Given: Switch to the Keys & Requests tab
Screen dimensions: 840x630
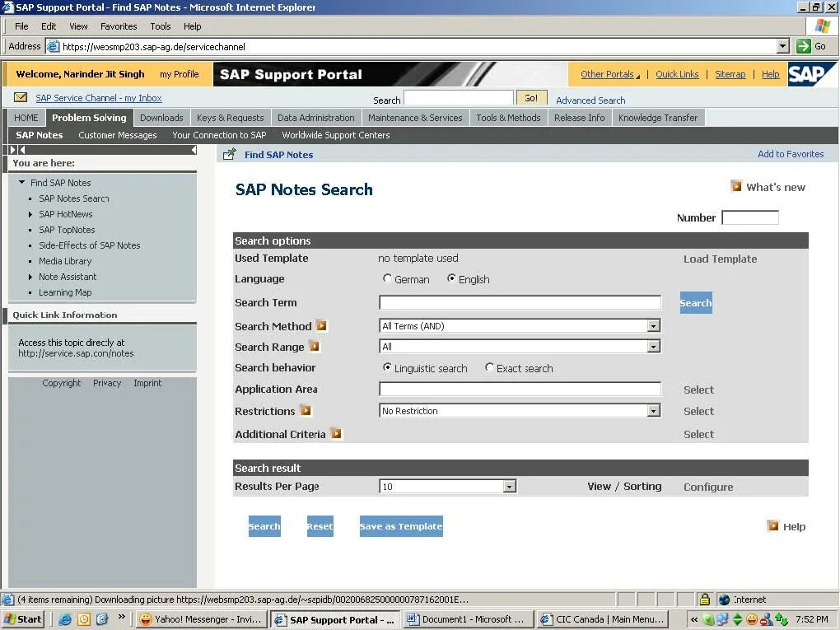Looking at the screenshot, I should (231, 118).
